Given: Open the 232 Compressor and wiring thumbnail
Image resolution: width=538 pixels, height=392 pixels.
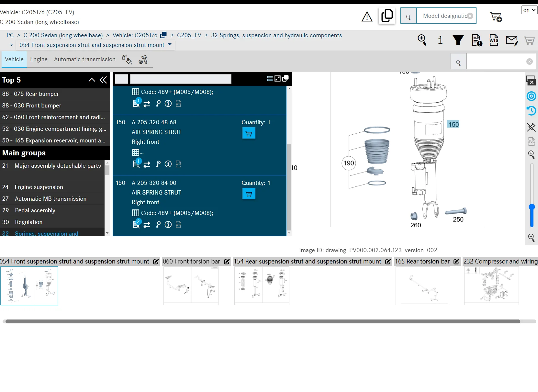Looking at the screenshot, I should (x=491, y=286).
